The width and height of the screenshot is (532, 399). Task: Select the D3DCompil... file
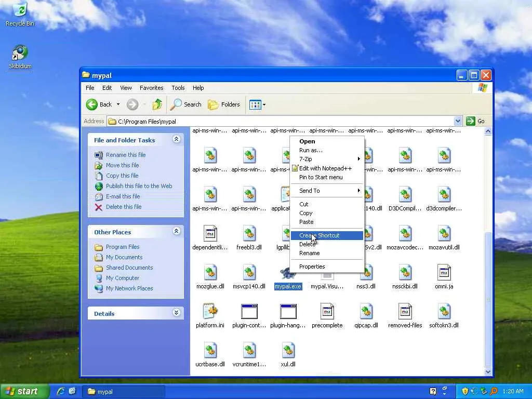pyautogui.click(x=405, y=199)
